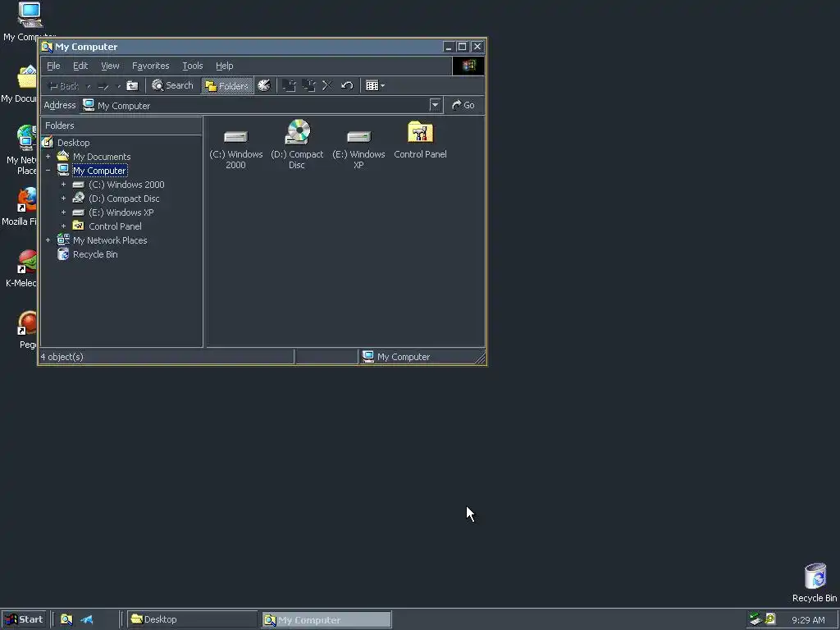This screenshot has width=840, height=630.
Task: Click the Up one level toolbar icon
Action: click(x=132, y=85)
